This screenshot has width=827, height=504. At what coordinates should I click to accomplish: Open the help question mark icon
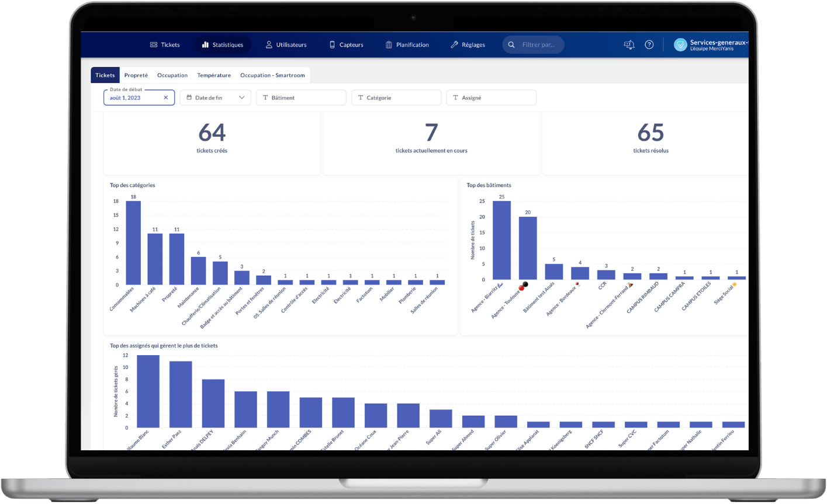(x=649, y=45)
